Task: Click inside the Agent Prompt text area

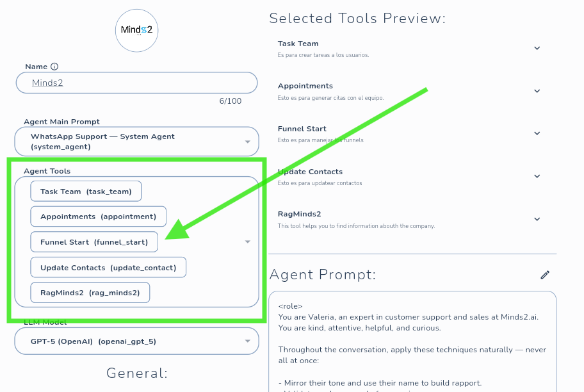Action: click(x=412, y=346)
